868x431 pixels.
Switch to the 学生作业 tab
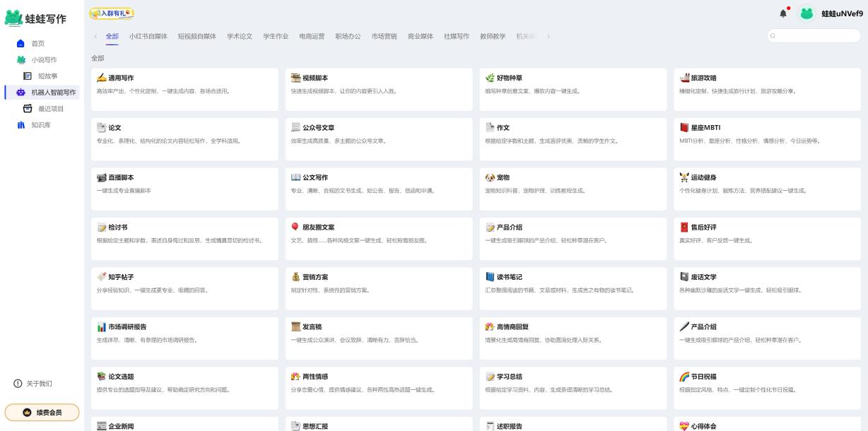(275, 36)
